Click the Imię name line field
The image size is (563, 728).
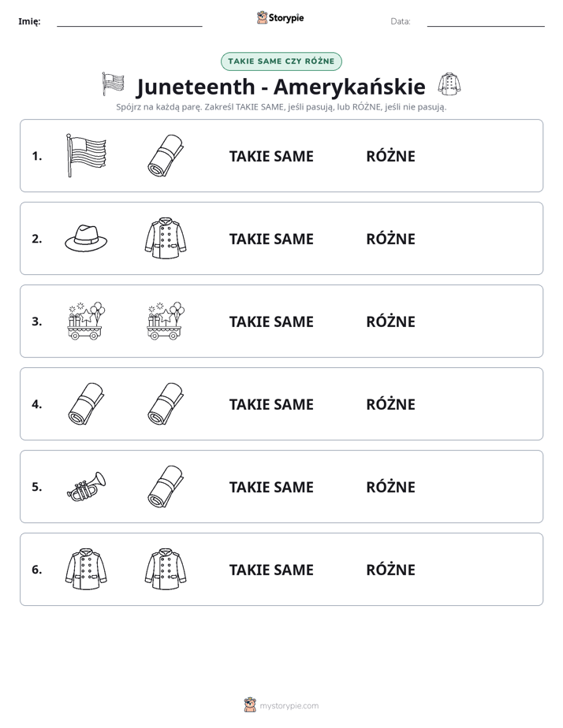129,21
